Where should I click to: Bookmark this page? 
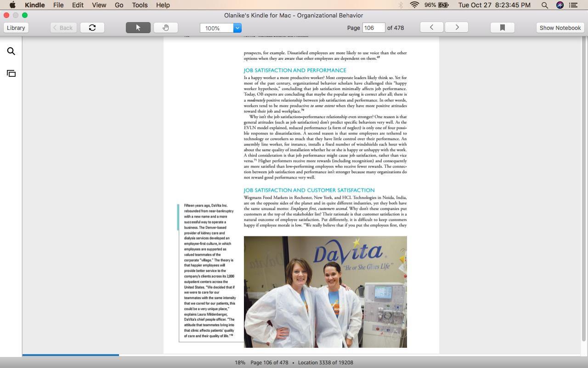coord(503,28)
